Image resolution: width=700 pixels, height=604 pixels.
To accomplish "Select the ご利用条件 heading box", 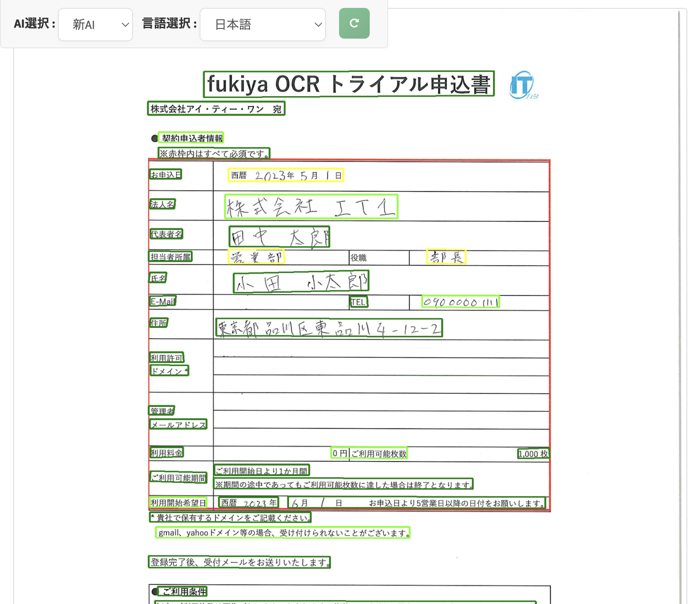I will [182, 591].
